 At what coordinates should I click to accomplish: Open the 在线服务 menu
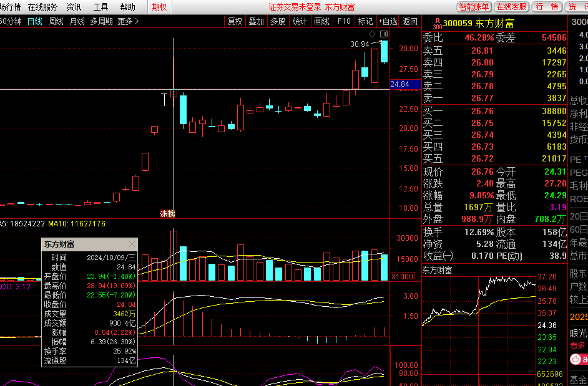[x=42, y=7]
